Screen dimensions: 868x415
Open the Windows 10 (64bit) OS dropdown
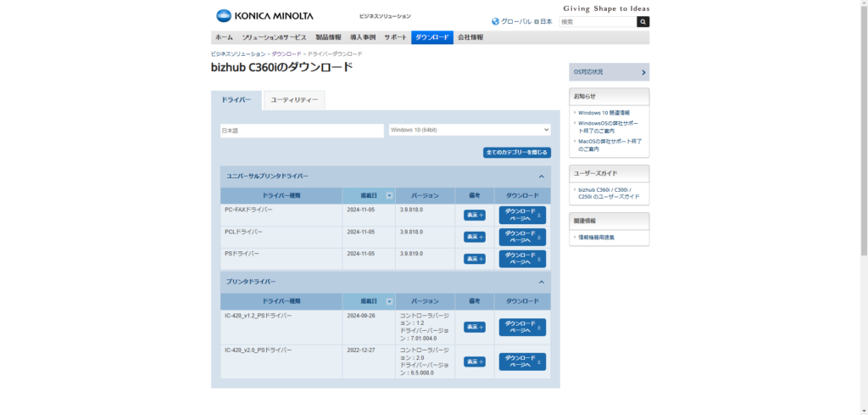pos(470,130)
